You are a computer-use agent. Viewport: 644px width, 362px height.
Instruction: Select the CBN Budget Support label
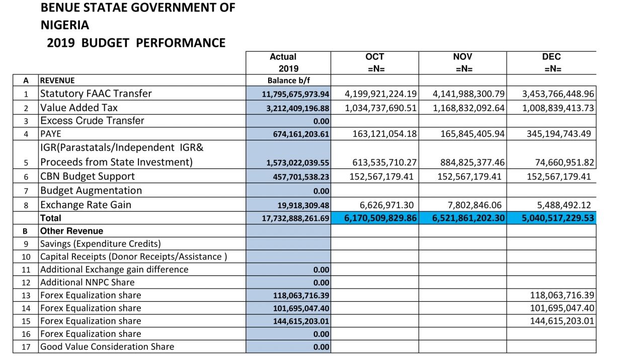click(x=88, y=176)
